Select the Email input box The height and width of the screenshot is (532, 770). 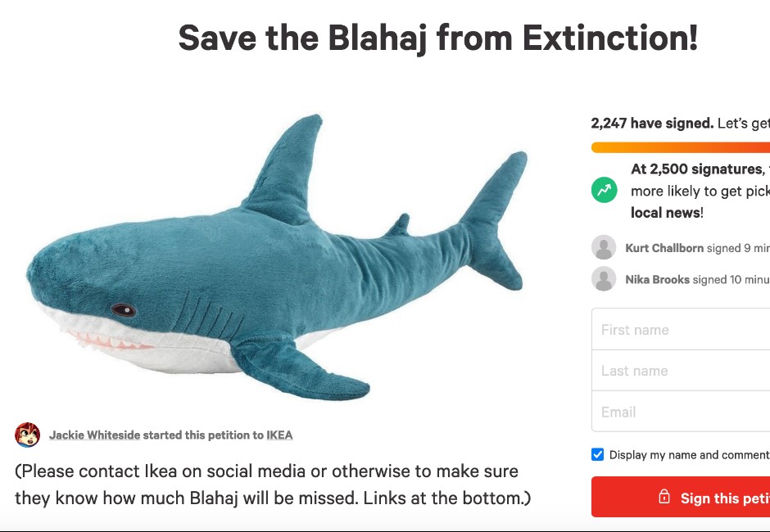pyautogui.click(x=680, y=412)
